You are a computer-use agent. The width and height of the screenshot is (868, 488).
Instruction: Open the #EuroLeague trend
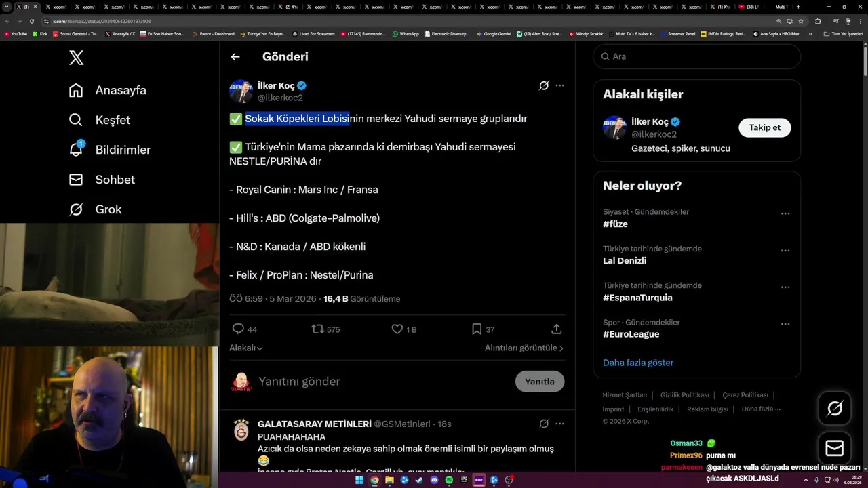point(631,334)
